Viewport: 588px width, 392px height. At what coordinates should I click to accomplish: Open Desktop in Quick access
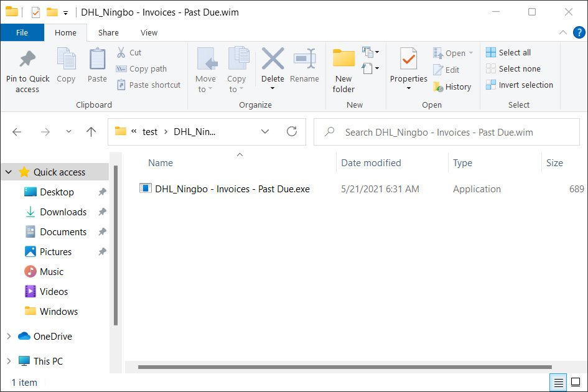[57, 192]
